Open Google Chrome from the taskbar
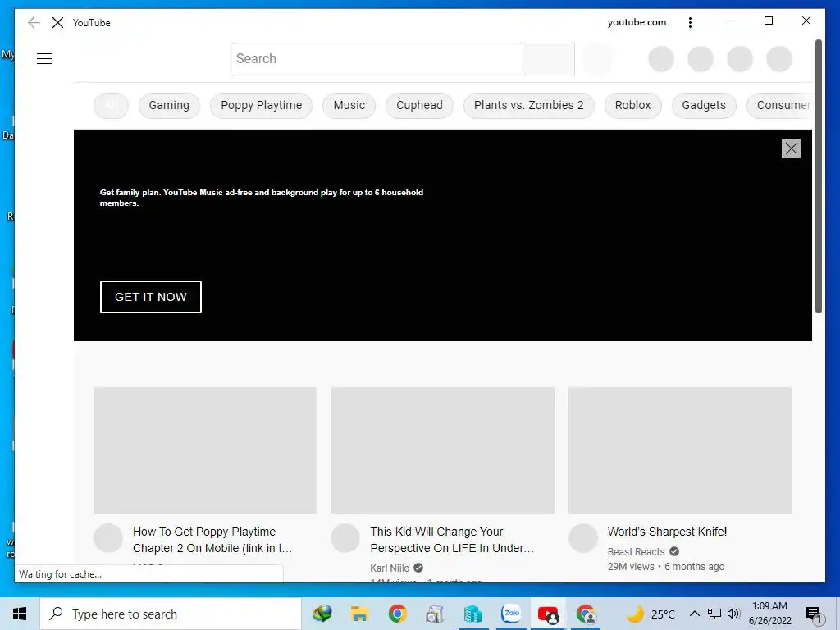This screenshot has height=630, width=840. click(x=398, y=614)
